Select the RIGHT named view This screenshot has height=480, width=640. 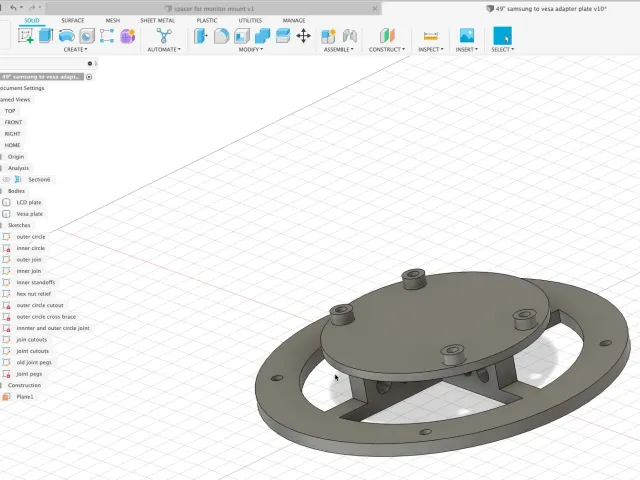[x=12, y=133]
